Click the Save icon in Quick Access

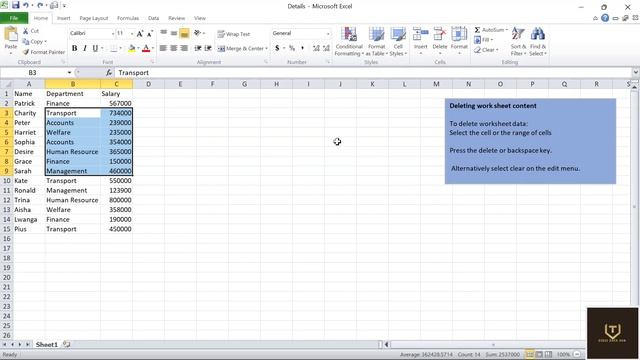click(16, 5)
